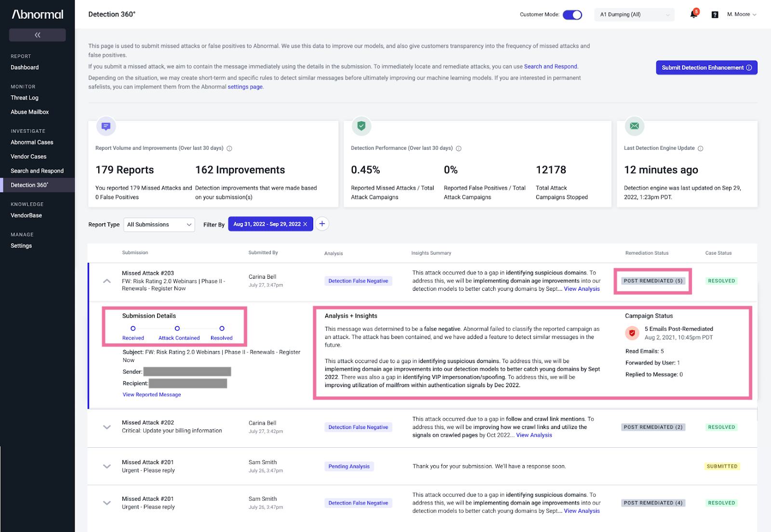The height and width of the screenshot is (532, 771).
Task: Open Abuse Mailbox
Action: (30, 112)
